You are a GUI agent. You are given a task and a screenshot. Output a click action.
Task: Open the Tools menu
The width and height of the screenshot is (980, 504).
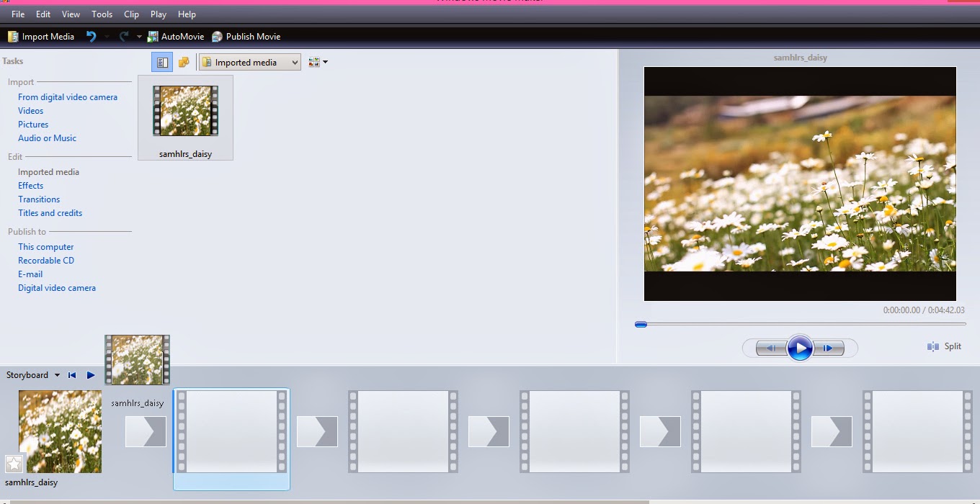pyautogui.click(x=102, y=14)
